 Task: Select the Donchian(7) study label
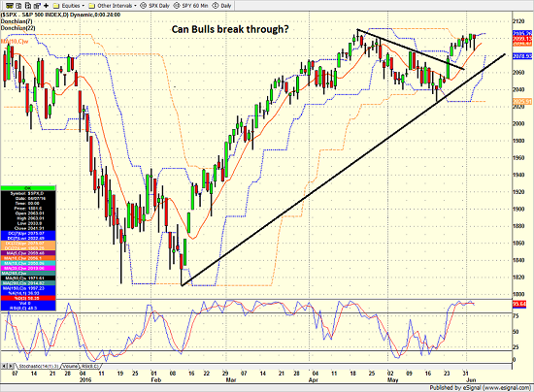17,21
